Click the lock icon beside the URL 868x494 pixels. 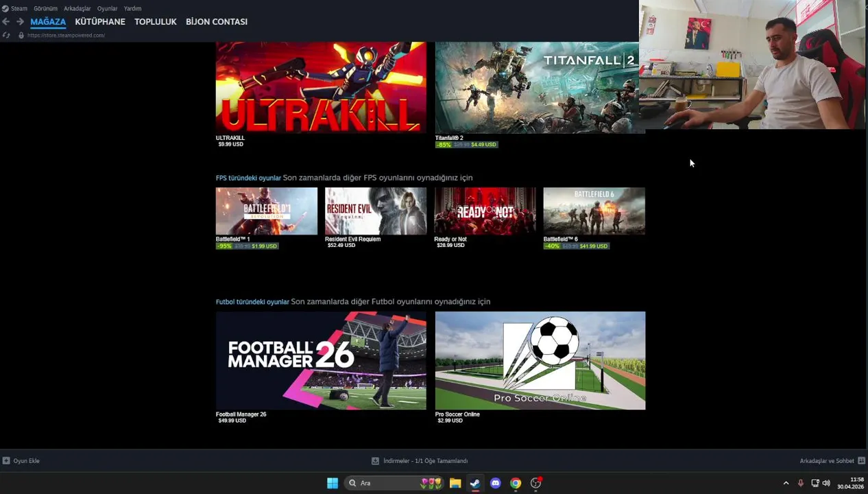[21, 35]
